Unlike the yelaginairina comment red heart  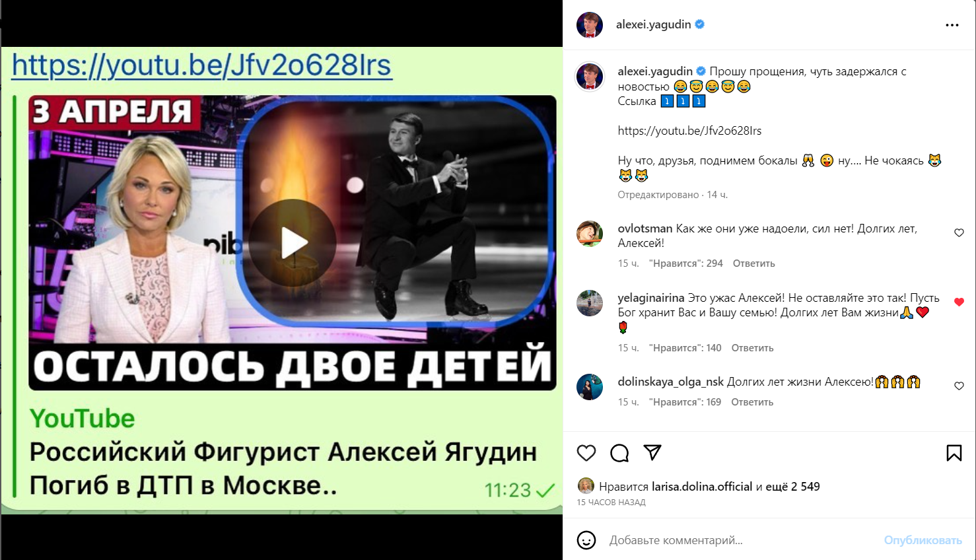(x=959, y=302)
